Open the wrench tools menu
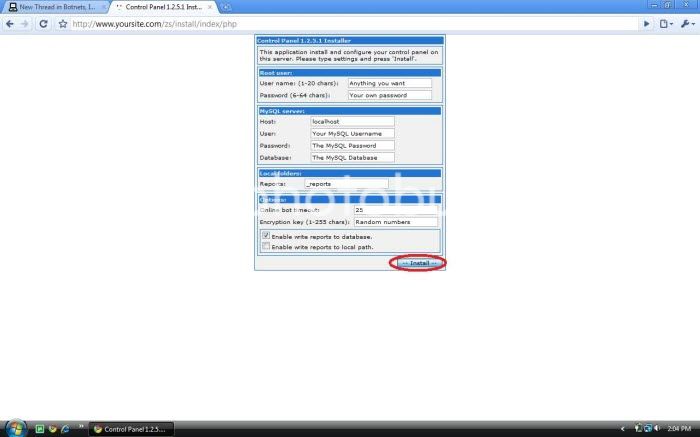 [686, 23]
